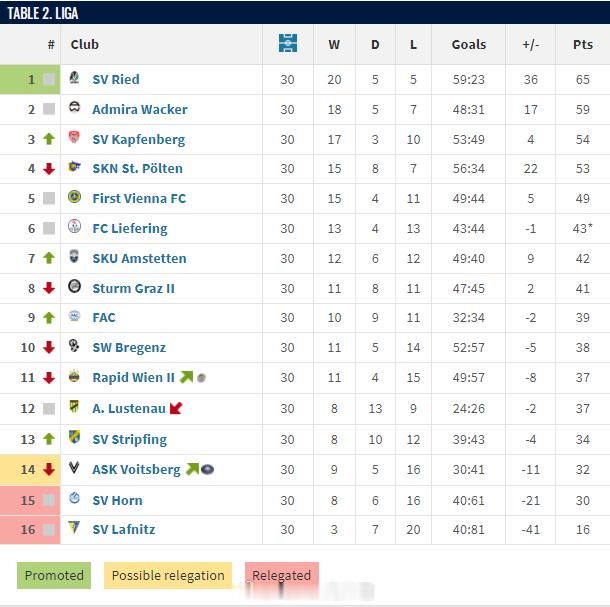Open the First Vienna FC club link
Viewport: 610px width, 607px height.
tap(139, 198)
